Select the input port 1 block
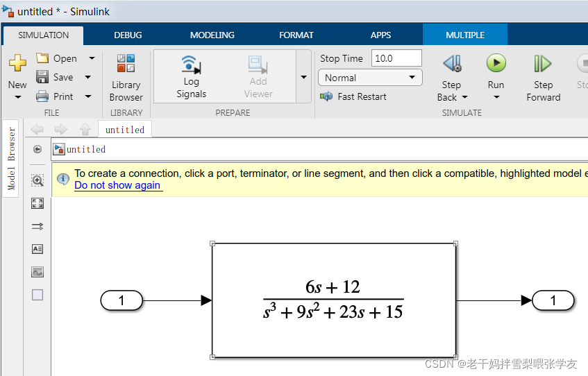This screenshot has width=588, height=376. [x=122, y=300]
